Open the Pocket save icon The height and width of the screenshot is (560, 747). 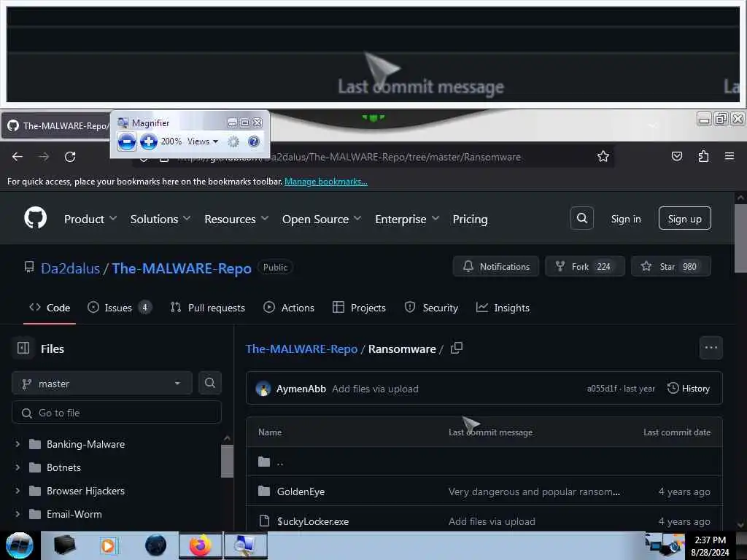point(676,156)
